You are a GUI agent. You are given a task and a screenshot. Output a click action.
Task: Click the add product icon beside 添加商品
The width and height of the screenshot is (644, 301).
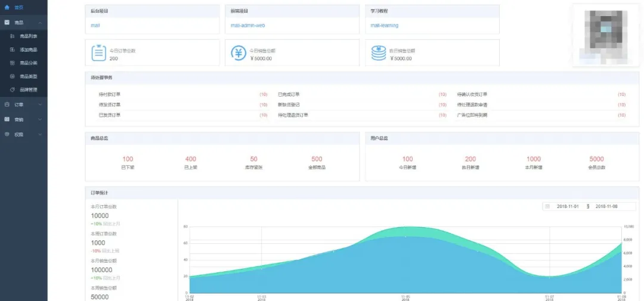tap(13, 49)
